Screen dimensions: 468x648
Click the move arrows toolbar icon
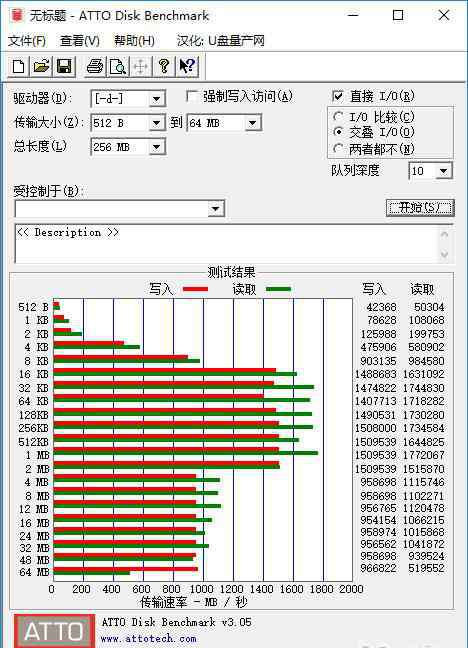pyautogui.click(x=141, y=67)
